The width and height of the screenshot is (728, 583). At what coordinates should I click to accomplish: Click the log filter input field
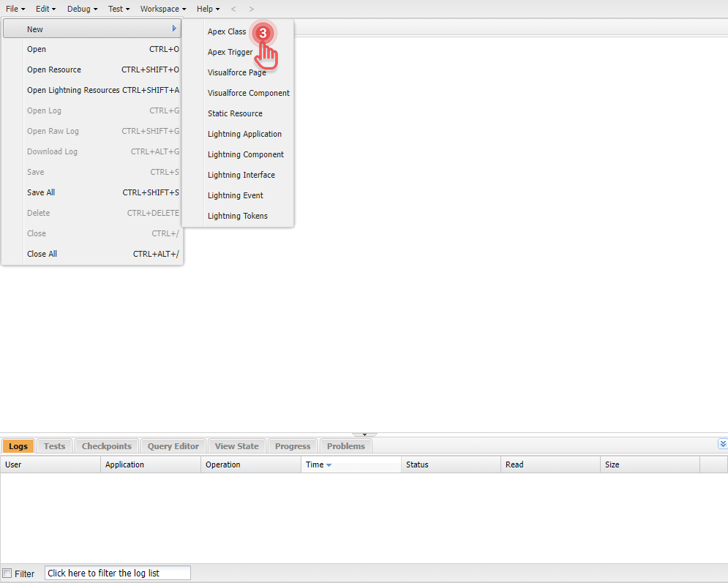click(117, 573)
